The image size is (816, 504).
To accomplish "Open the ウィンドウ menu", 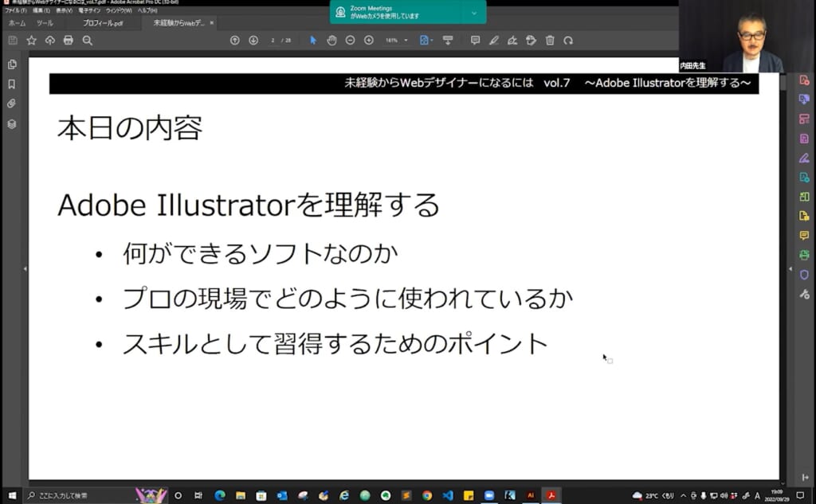I will coord(119,10).
